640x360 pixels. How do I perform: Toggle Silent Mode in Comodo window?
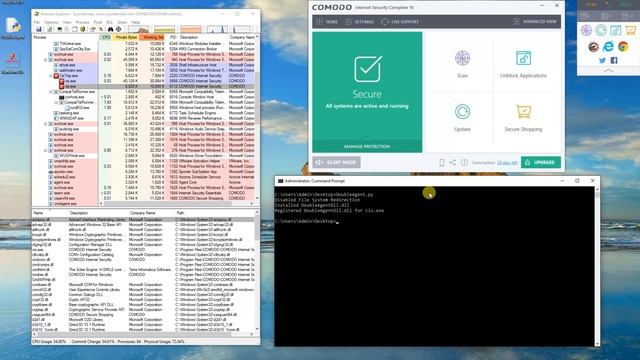pyautogui.click(x=336, y=162)
